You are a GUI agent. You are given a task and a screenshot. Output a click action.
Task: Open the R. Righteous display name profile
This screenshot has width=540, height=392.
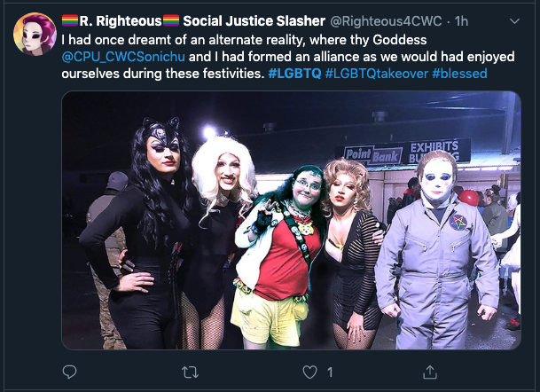[x=121, y=21]
